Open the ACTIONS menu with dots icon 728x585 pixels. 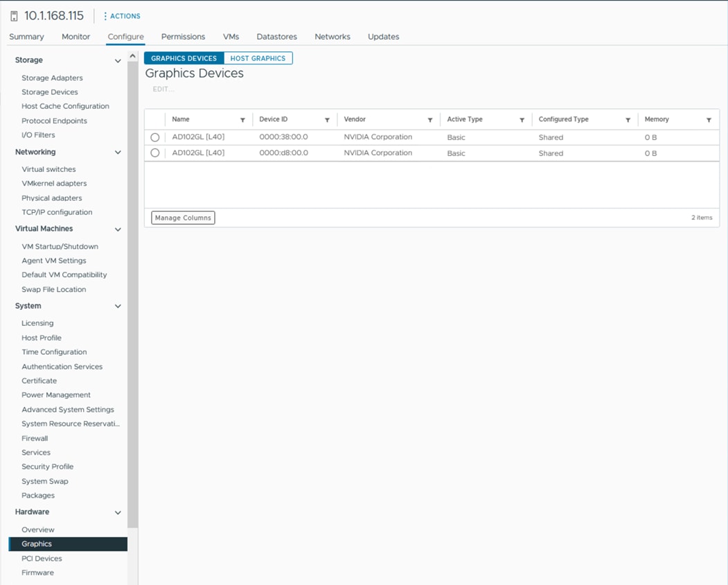pyautogui.click(x=121, y=16)
